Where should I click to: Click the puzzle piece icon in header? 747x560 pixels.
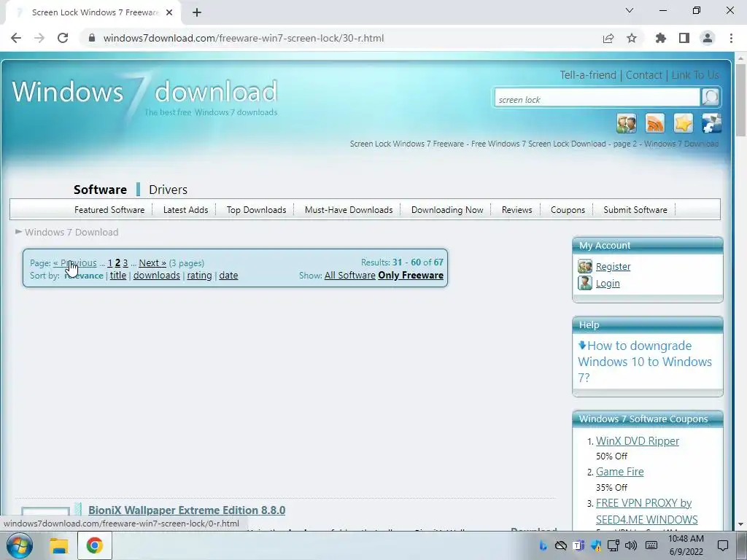712,123
